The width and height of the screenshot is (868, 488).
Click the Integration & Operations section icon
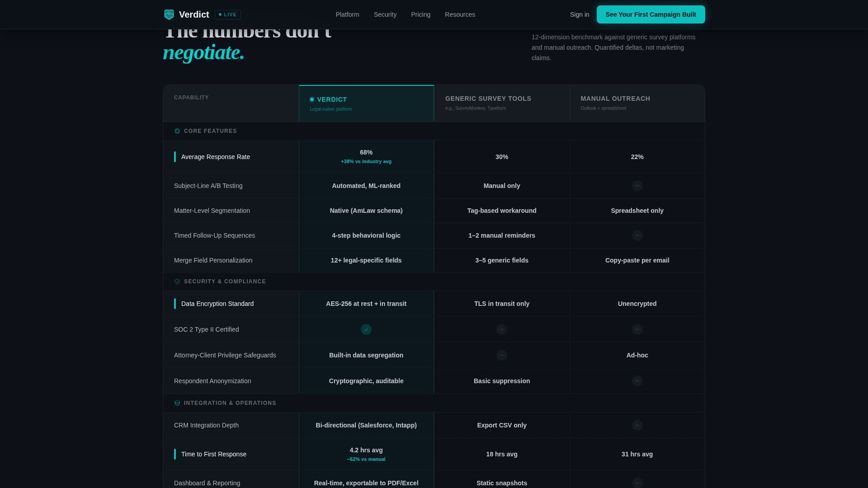(177, 403)
